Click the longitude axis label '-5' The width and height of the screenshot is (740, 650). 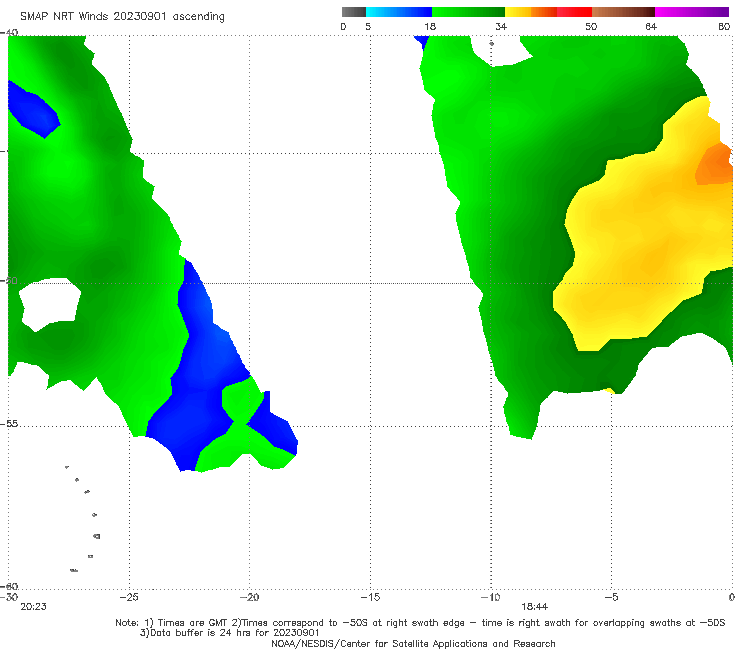(611, 597)
